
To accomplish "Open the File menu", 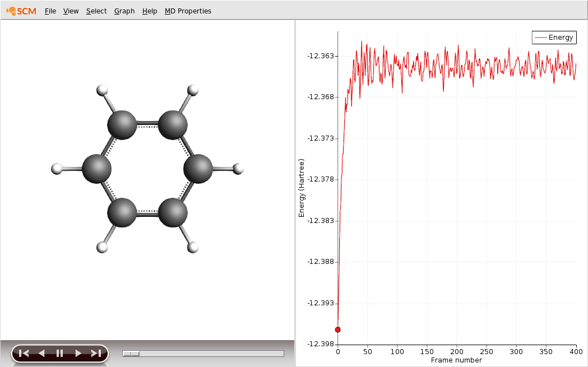I will (x=50, y=11).
